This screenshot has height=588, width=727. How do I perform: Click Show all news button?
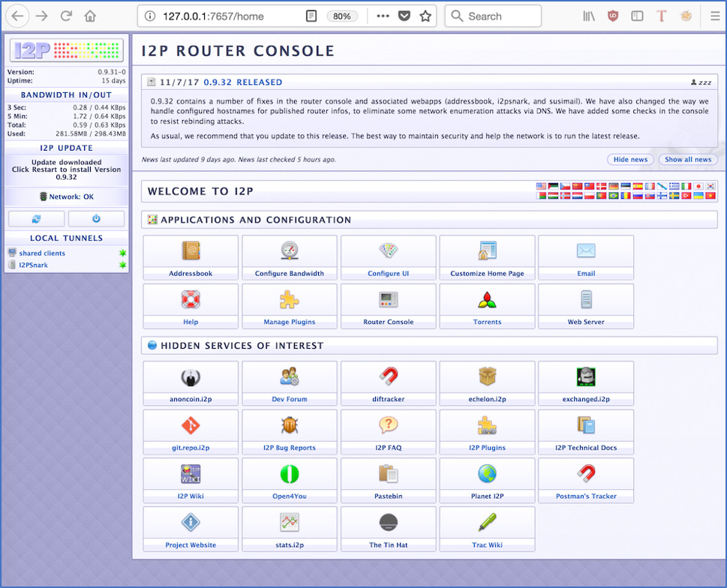687,160
